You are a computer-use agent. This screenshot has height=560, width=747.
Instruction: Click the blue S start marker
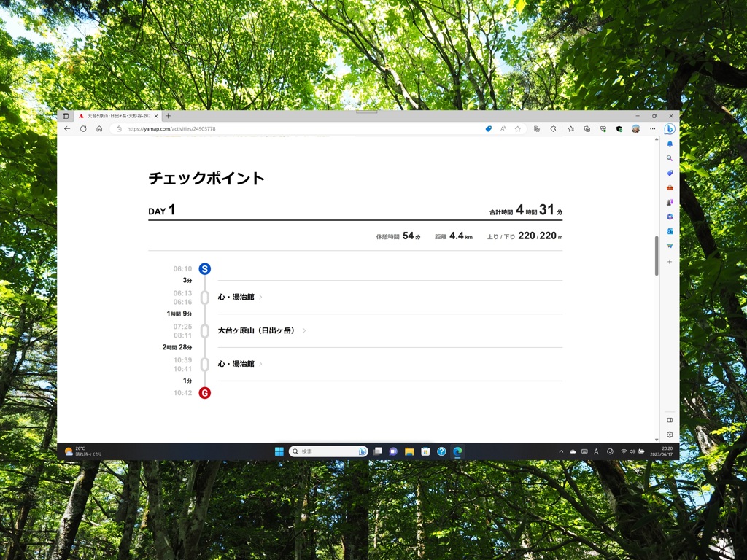point(204,268)
